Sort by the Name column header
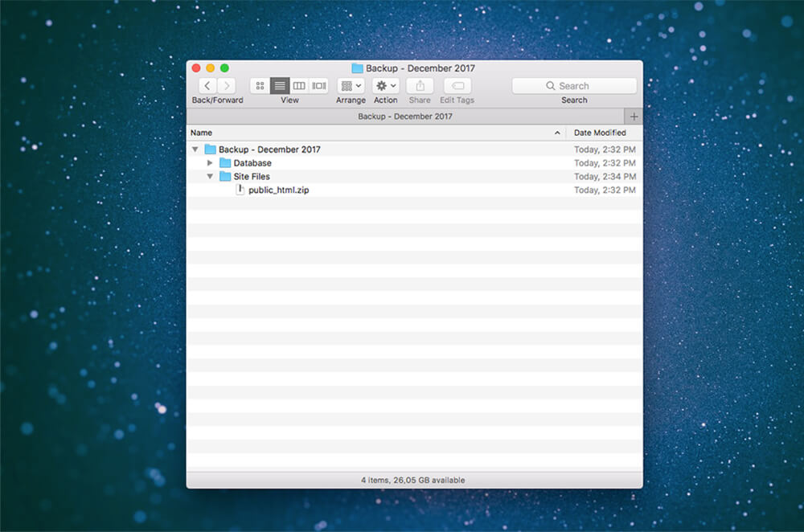Screen dimensions: 804x532 pyautogui.click(x=370, y=133)
